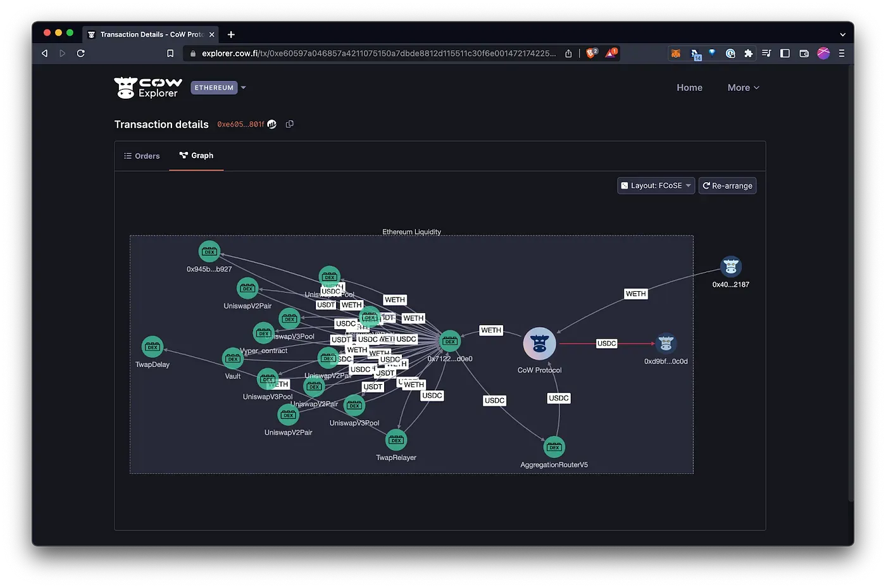This screenshot has width=886, height=588.
Task: Click the CoW Explorer logo
Action: [x=147, y=87]
